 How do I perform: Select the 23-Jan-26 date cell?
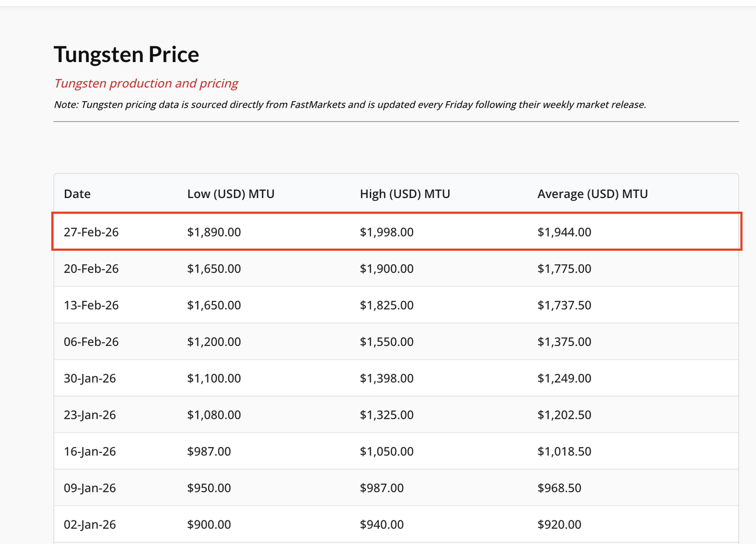[x=90, y=416]
